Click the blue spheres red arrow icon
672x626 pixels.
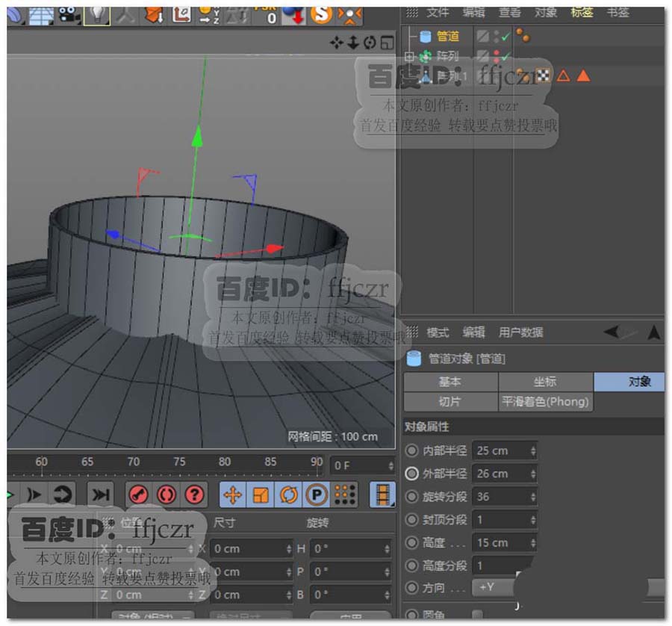click(x=293, y=16)
